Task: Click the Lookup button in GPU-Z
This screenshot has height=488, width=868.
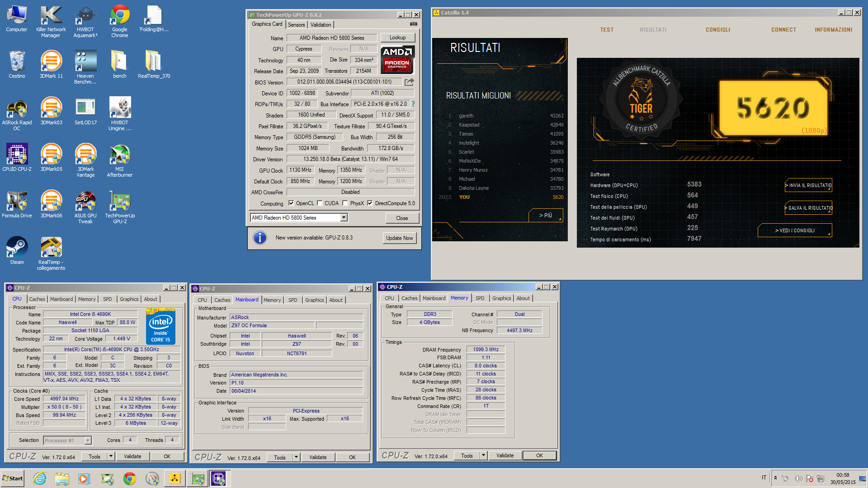Action: click(x=397, y=38)
